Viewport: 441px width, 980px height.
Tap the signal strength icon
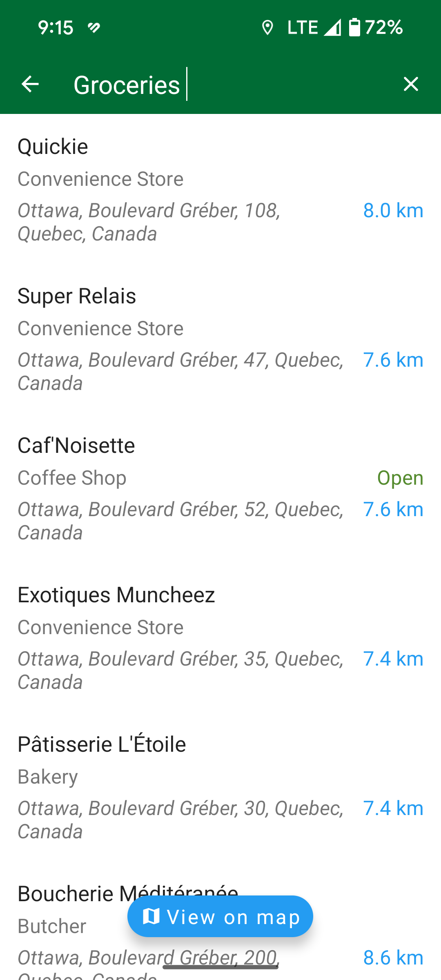coord(332,28)
